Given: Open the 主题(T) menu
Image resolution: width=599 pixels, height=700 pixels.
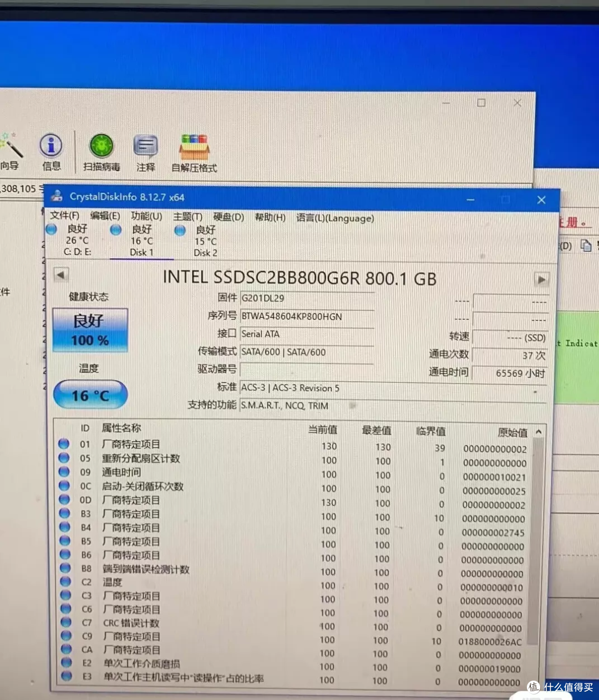Looking at the screenshot, I should click(x=187, y=217).
